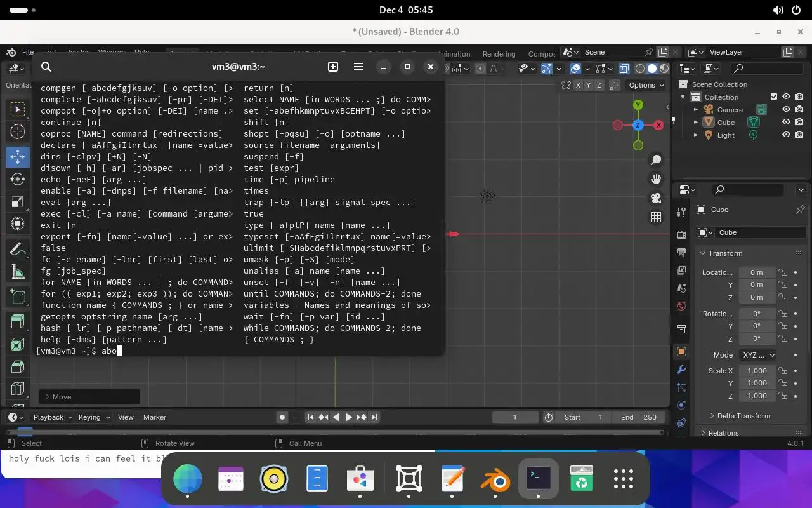Select the Select Box tool in Blender

tap(18, 109)
